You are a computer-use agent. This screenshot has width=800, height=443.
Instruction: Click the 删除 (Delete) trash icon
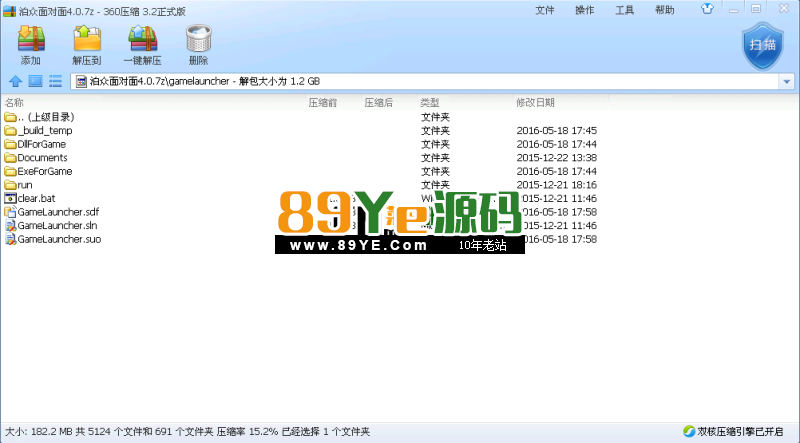198,40
